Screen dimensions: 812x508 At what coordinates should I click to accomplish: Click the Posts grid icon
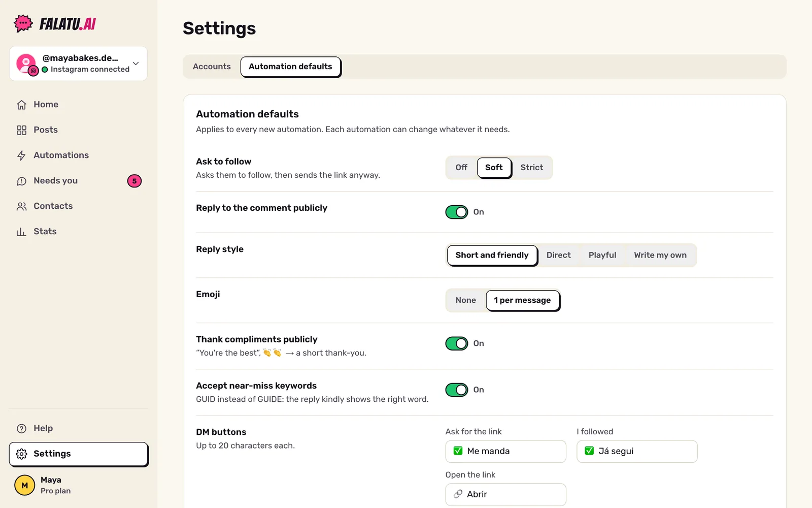coord(21,130)
